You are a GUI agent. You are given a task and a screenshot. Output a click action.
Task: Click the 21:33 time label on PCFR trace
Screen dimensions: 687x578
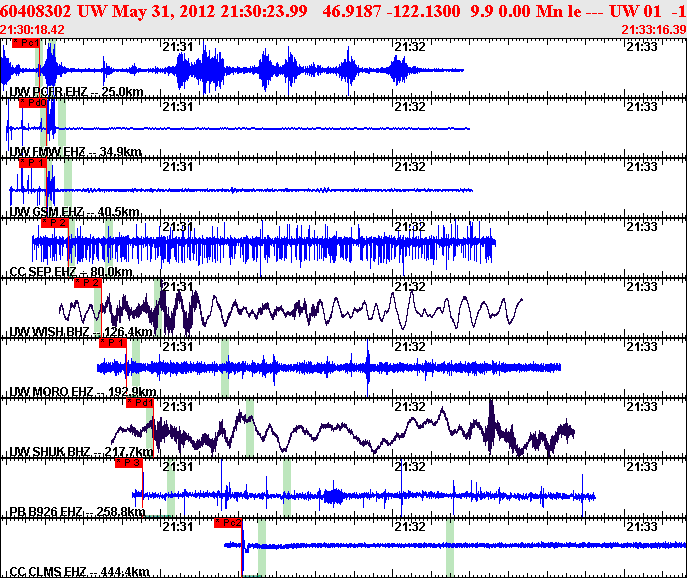641,46
